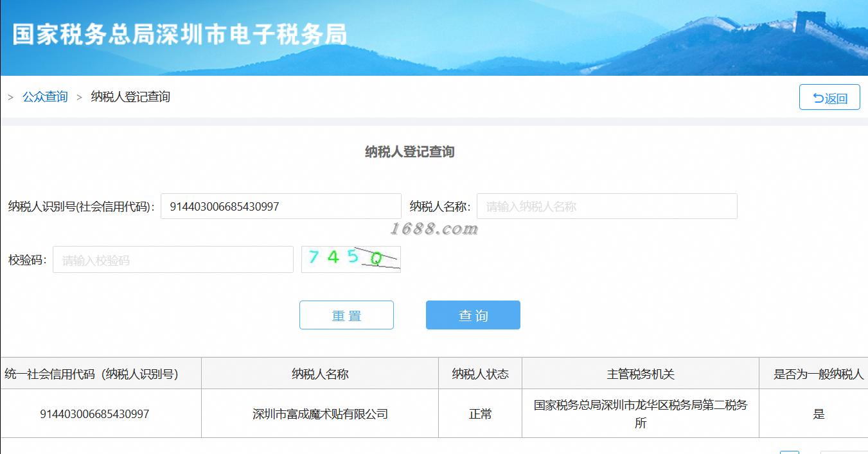Click the 重置 reset button
The height and width of the screenshot is (454, 868).
346,315
